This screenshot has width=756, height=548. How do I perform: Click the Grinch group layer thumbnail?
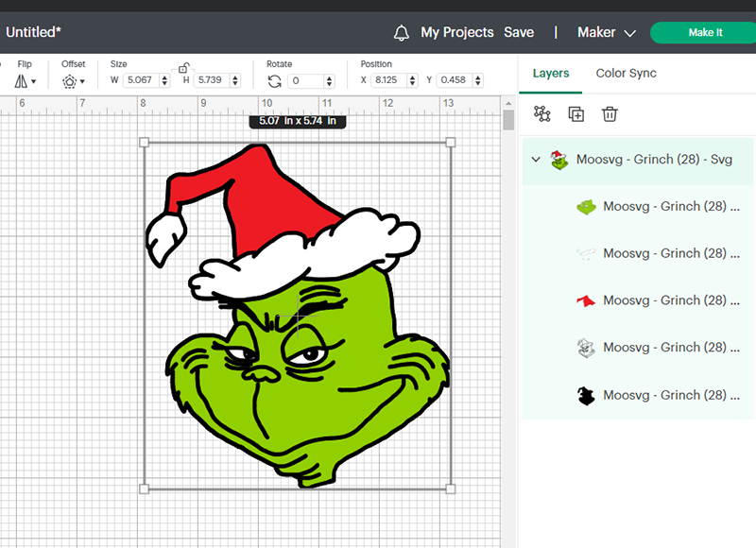[x=558, y=160]
